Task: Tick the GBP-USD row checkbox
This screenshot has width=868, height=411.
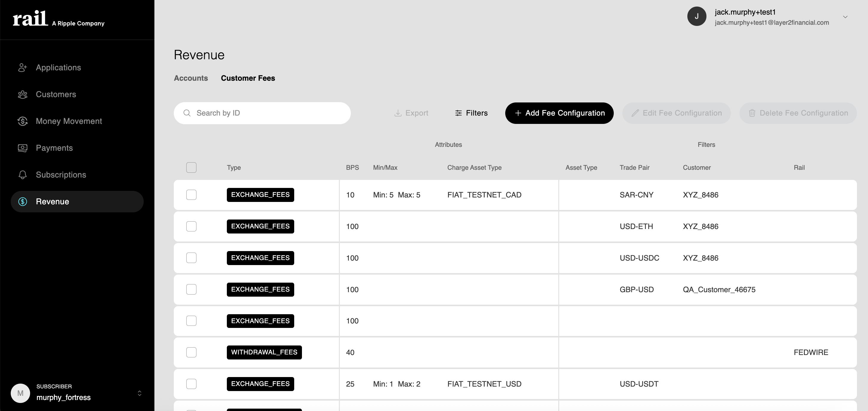Action: 191,289
